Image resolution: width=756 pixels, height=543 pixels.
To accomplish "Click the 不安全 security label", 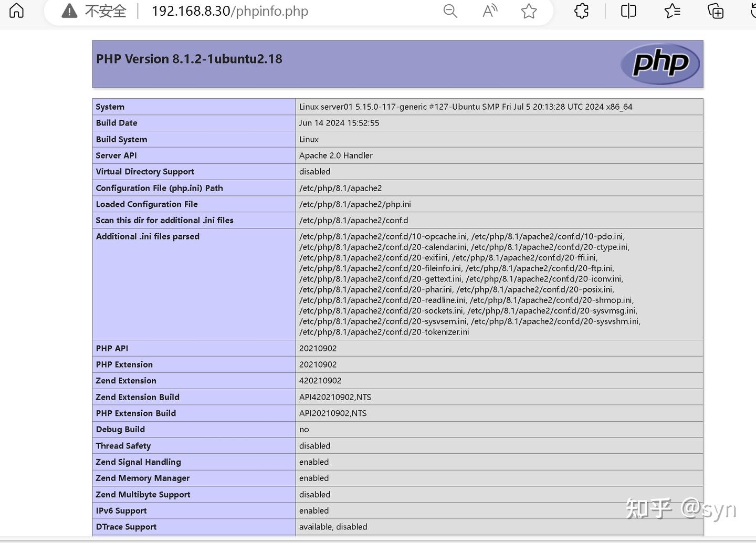I will [x=105, y=11].
